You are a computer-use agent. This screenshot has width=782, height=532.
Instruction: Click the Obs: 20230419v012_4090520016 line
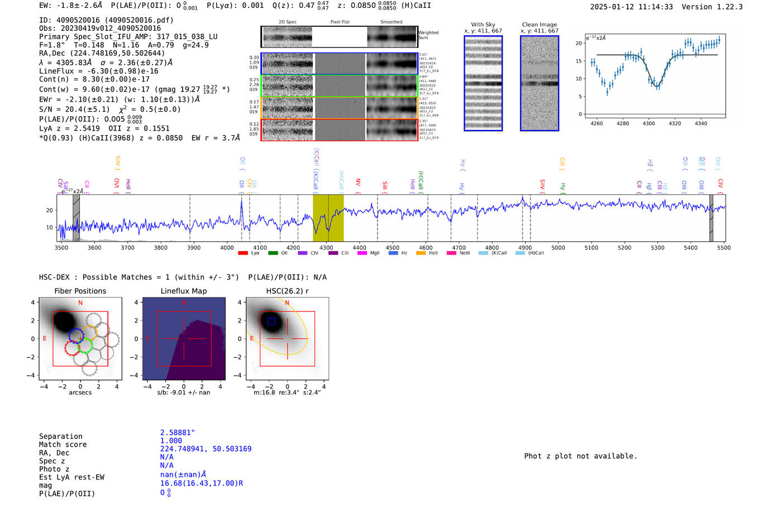click(x=100, y=28)
